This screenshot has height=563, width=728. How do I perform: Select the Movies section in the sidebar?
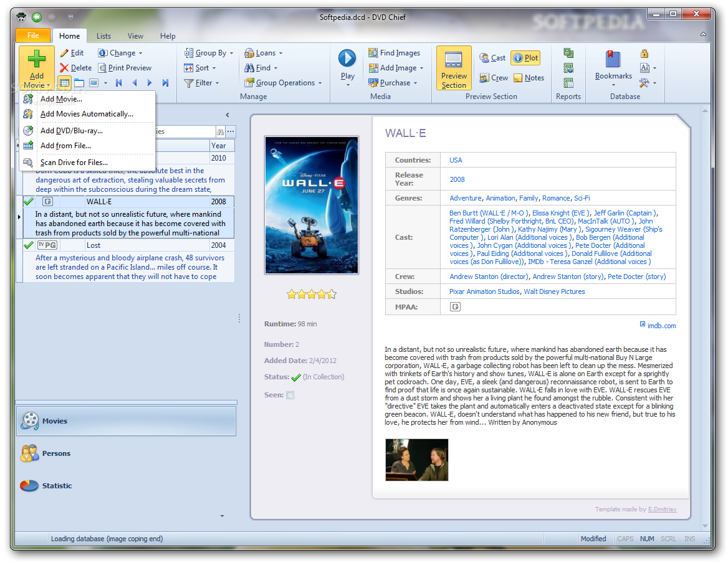[126, 421]
